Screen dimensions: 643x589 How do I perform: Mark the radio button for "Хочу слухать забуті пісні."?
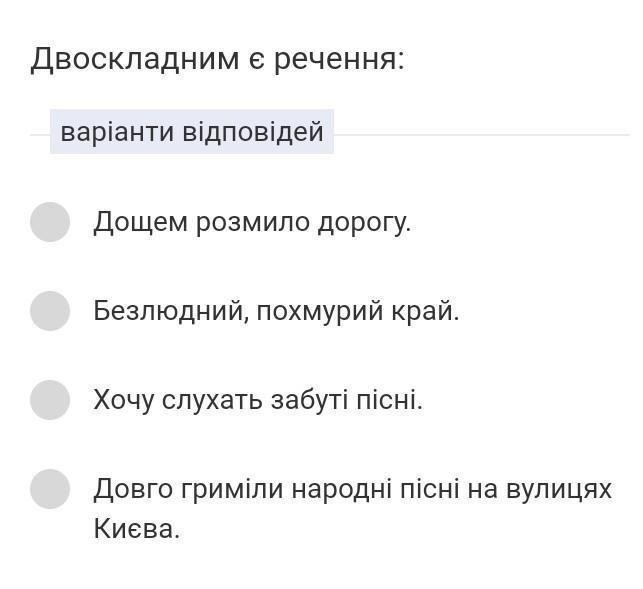50,400
